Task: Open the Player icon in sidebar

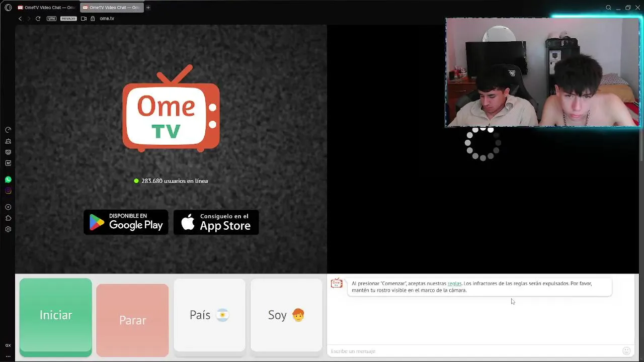Action: pyautogui.click(x=8, y=207)
